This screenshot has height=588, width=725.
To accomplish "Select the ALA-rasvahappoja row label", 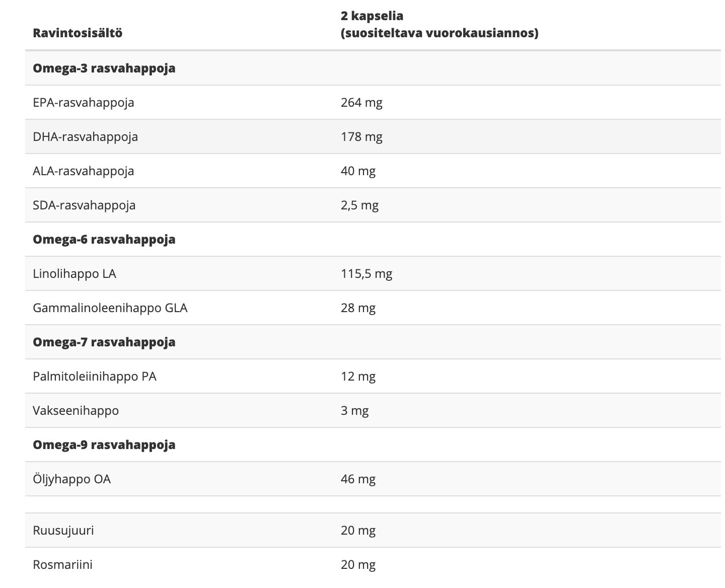I will click(84, 171).
